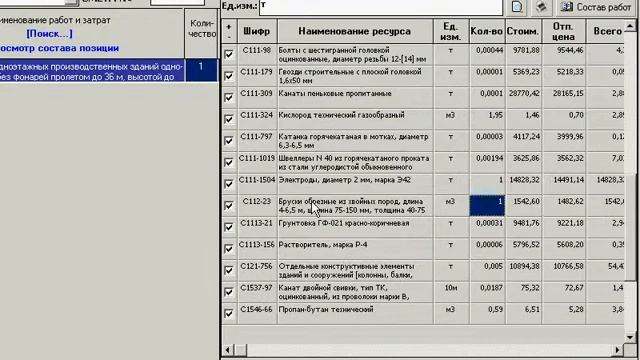This screenshot has height=360, width=640.
Task: Toggle the checkbox for row С1113-156
Action: (229, 249)
